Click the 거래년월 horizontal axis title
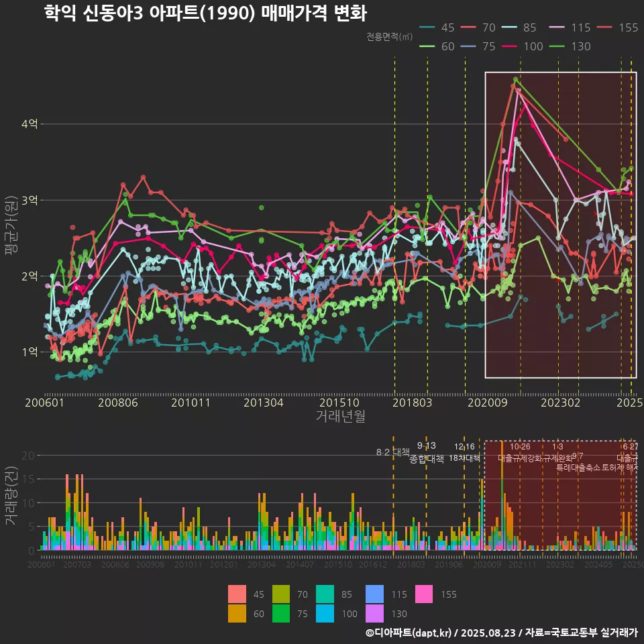Image resolution: width=644 pixels, height=644 pixels. tap(341, 416)
